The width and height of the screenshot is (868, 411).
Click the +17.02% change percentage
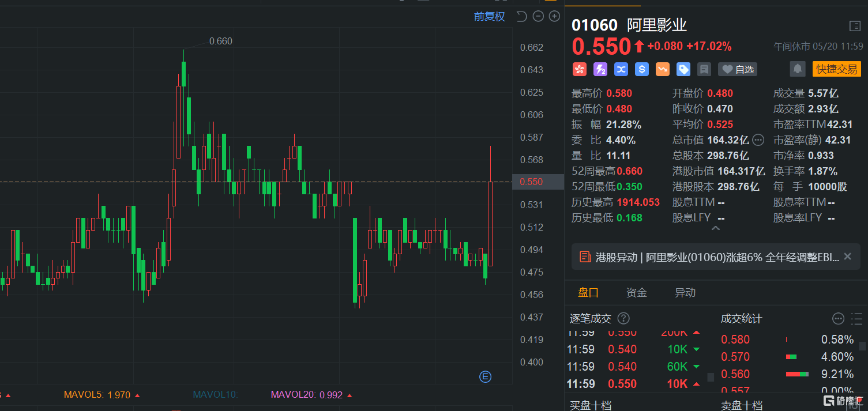point(709,46)
